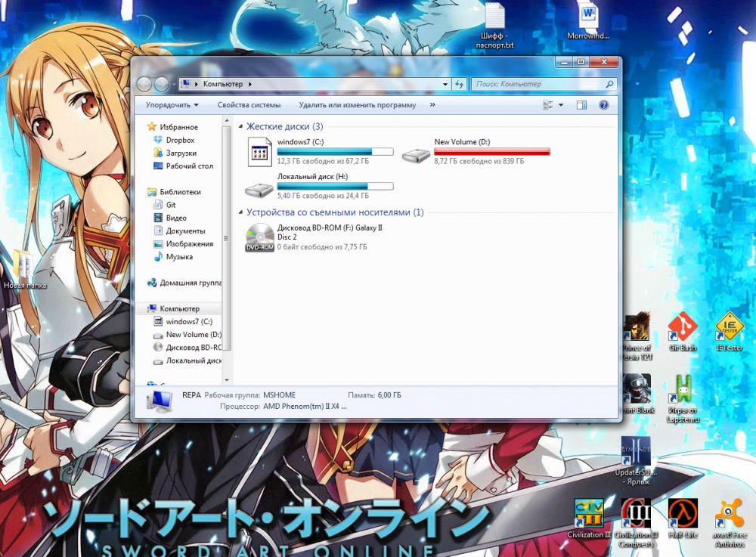Click 'AMD Phenom(tm) II X4' processor value
The width and height of the screenshot is (756, 557).
click(305, 406)
